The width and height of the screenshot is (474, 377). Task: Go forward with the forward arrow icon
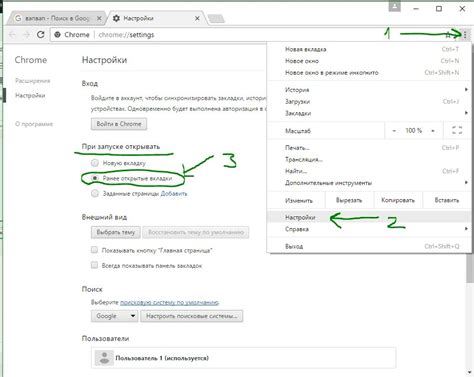pyautogui.click(x=27, y=34)
